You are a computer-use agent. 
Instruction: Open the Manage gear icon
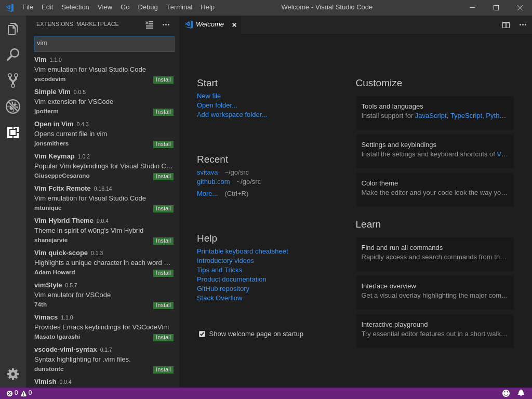click(x=13, y=374)
